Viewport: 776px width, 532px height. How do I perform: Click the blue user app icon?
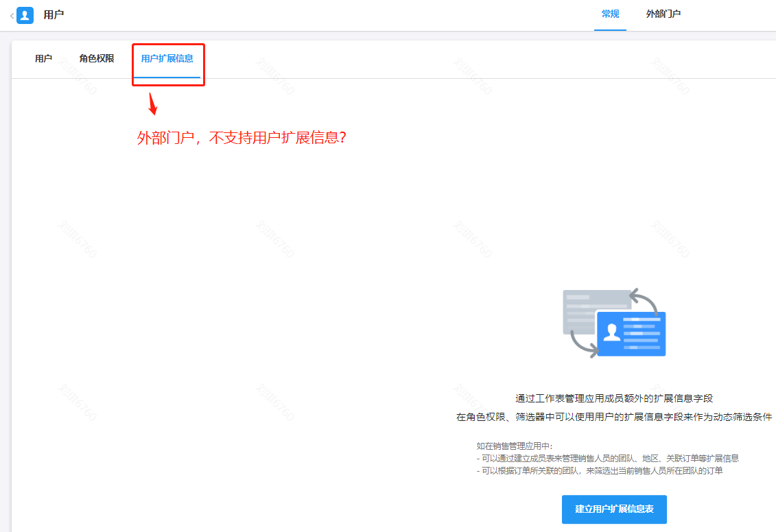click(x=25, y=15)
